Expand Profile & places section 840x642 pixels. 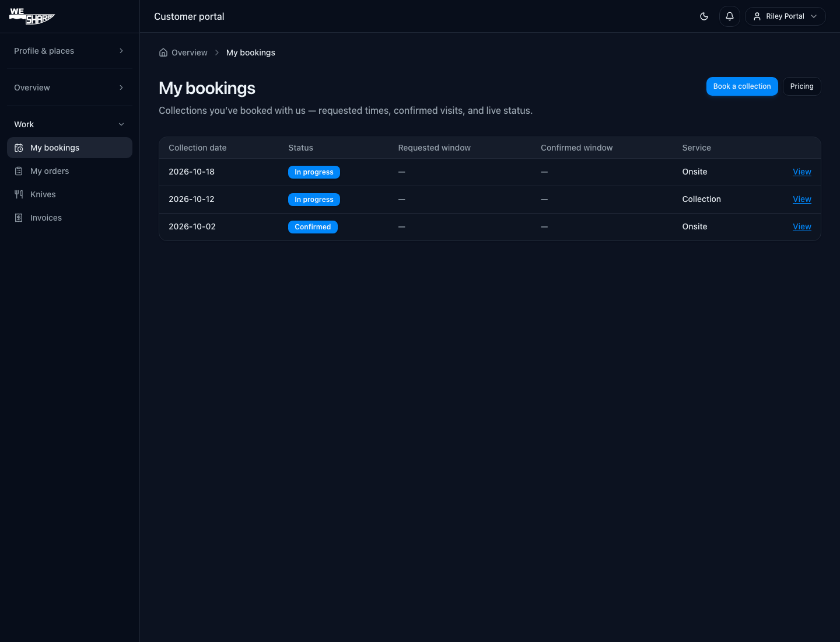click(69, 51)
